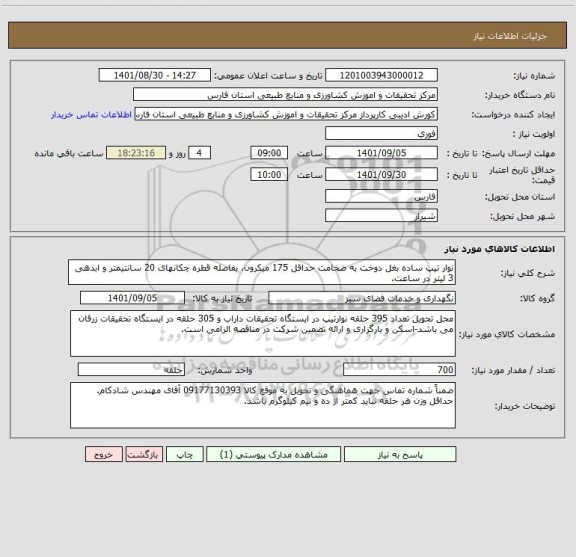Screen dimensions: 576x557
Task: Click the 'بازگشت' back button
Action: (x=144, y=454)
